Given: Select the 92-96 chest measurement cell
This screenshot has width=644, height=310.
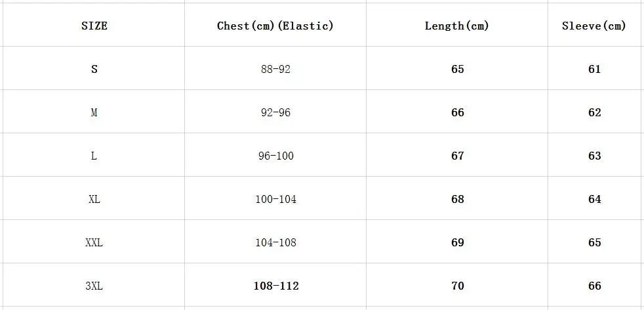Looking at the screenshot, I should coord(275,112).
